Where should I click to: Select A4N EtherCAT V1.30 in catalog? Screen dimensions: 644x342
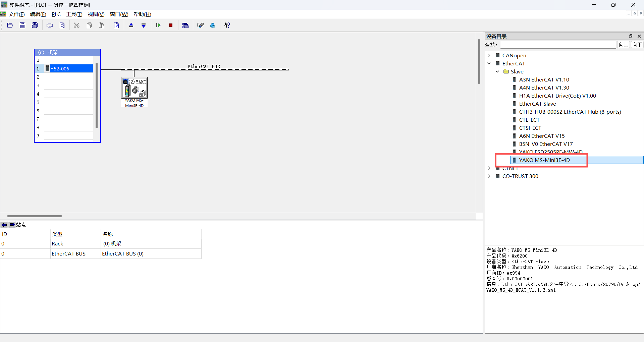(x=544, y=88)
